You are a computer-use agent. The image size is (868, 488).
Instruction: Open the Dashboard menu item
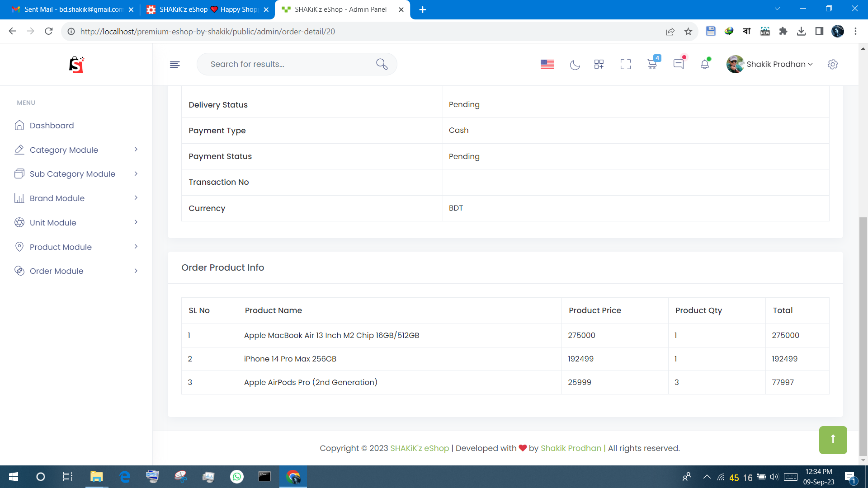pyautogui.click(x=52, y=126)
